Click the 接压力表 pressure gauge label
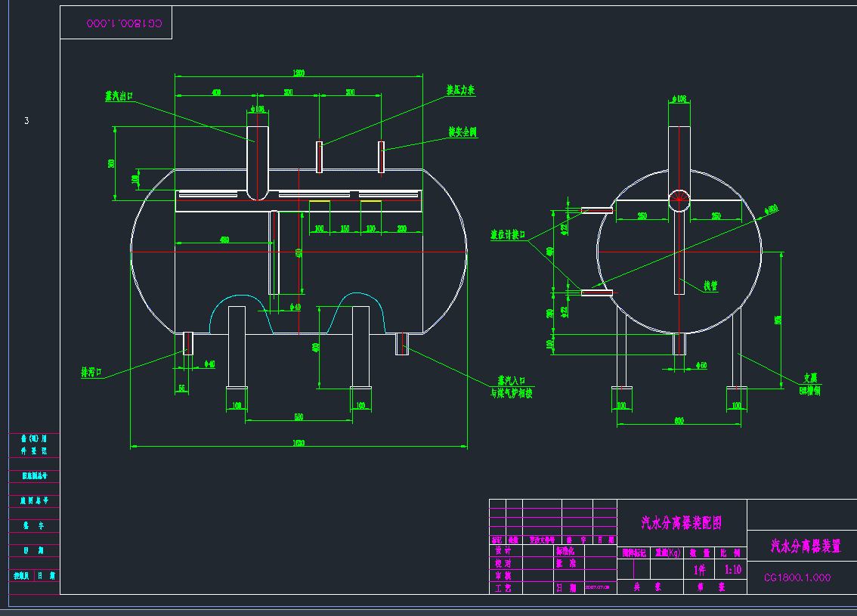Screen dimensions: 857x616 coord(460,90)
